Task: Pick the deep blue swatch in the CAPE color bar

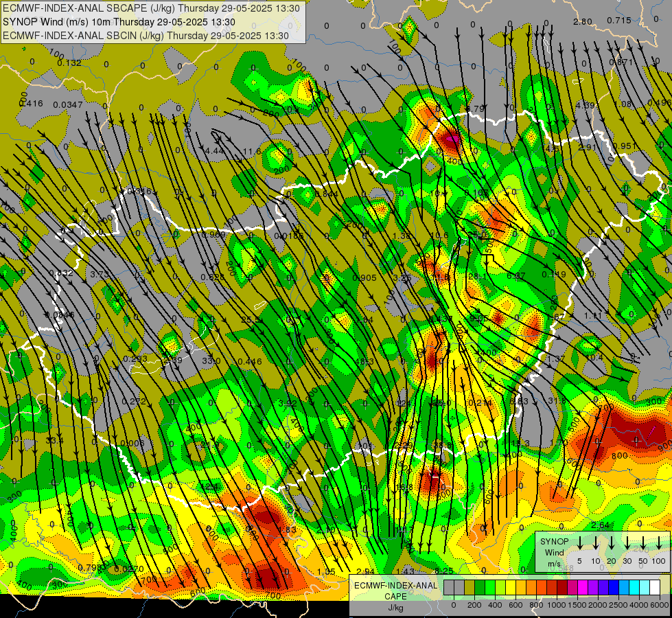Action: [x=613, y=587]
